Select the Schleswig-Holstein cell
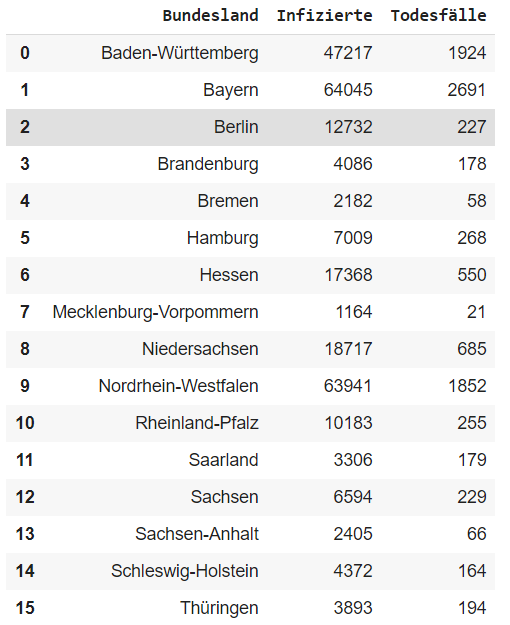510x625 pixels. point(185,571)
